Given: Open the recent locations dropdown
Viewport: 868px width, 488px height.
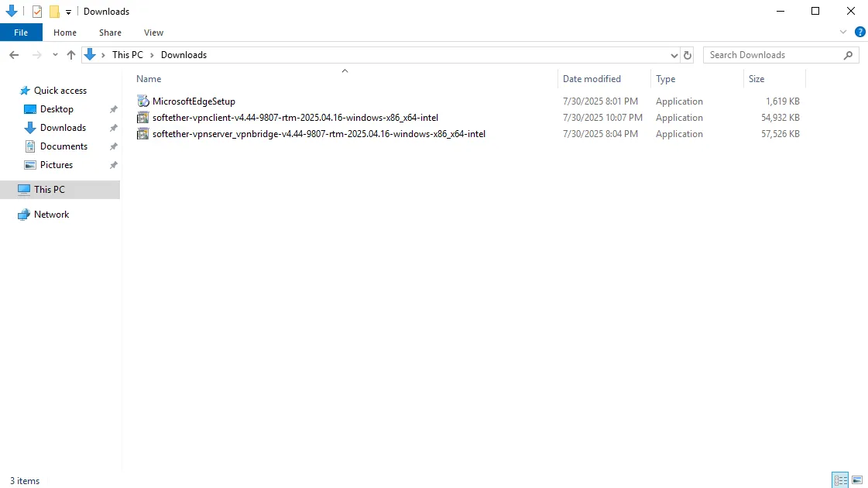Looking at the screenshot, I should coord(55,55).
